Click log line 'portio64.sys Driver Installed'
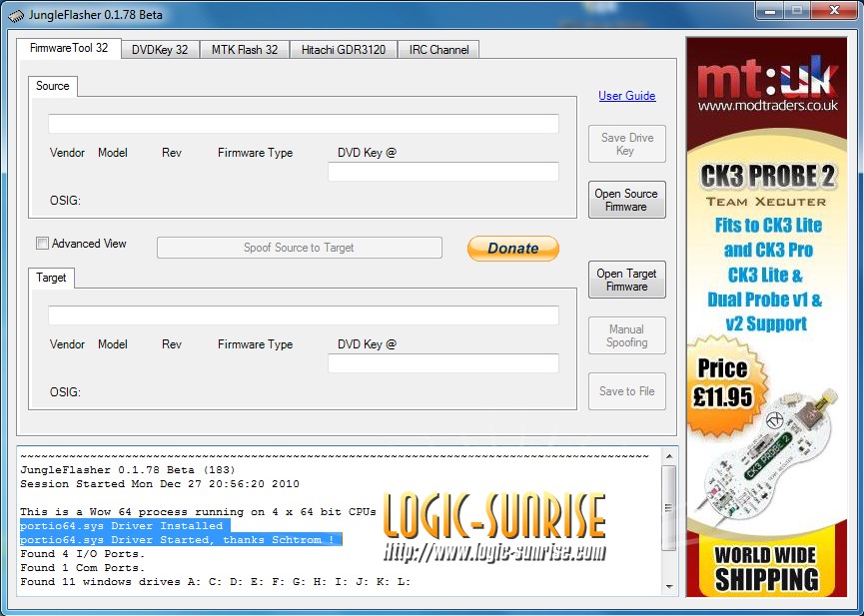864x616 pixels. pos(121,525)
